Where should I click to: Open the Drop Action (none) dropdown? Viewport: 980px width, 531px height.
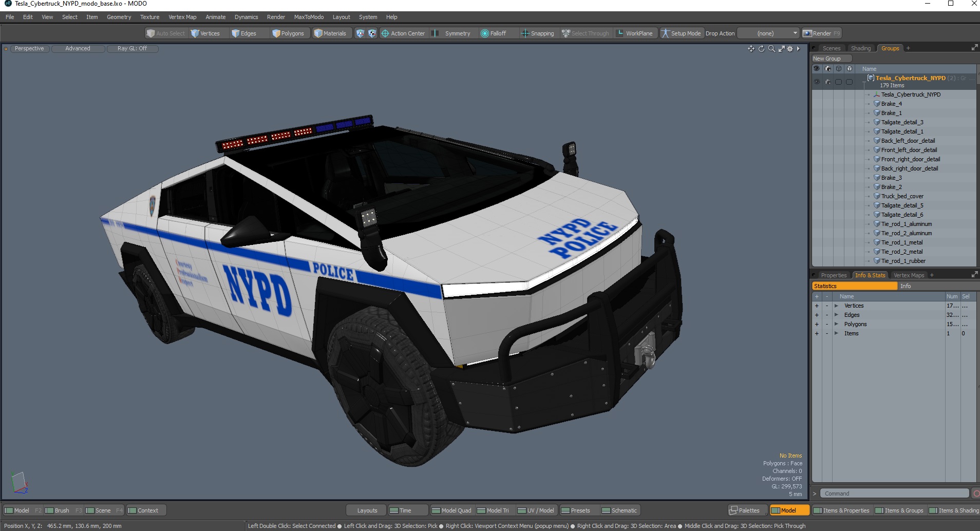click(769, 33)
